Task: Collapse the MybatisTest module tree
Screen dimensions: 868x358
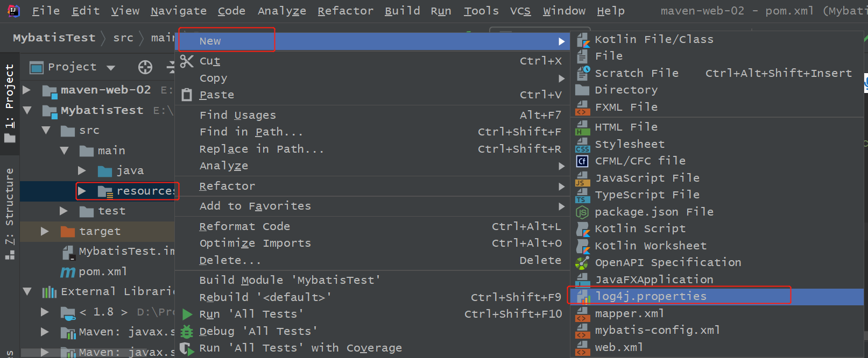Action: [27, 110]
